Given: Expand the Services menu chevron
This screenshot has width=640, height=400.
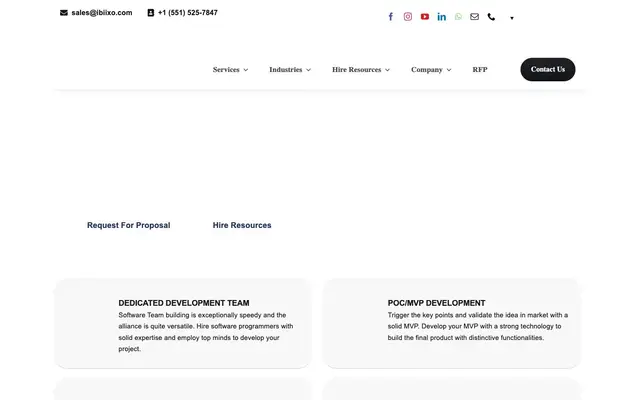Looking at the screenshot, I should (x=246, y=70).
